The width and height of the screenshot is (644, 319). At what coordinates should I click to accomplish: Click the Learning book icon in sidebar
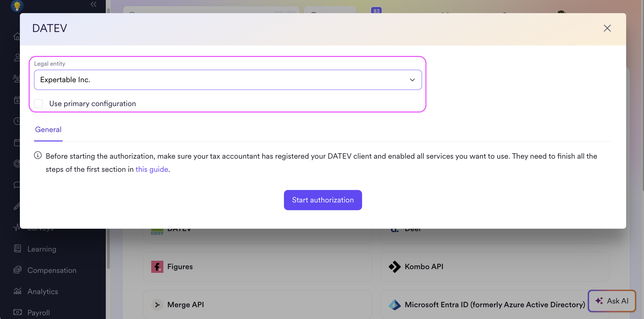tap(18, 249)
